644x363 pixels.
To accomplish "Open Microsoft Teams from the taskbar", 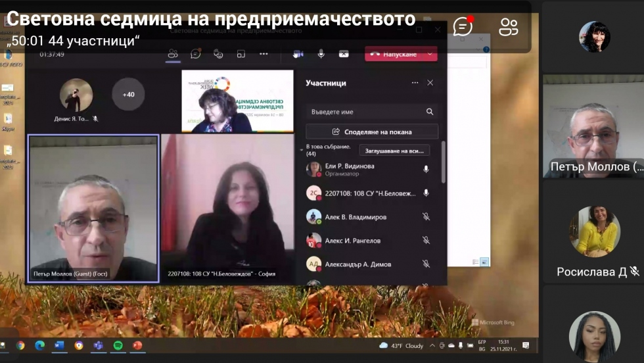I will [98, 346].
